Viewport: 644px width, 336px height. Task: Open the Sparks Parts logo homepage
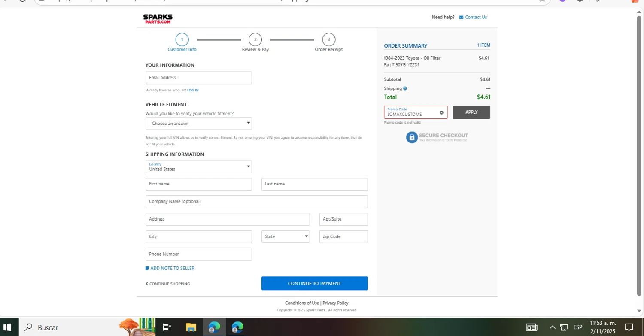point(158,18)
